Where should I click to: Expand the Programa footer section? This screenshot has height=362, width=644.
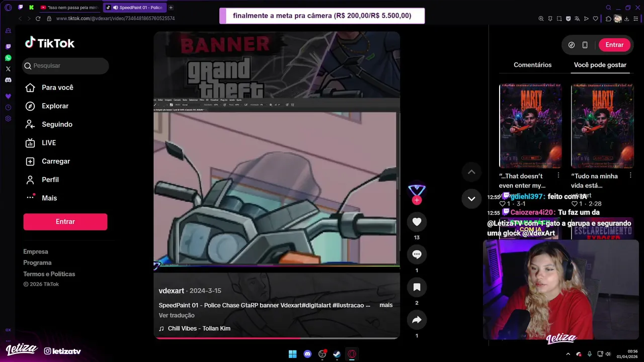point(37,262)
